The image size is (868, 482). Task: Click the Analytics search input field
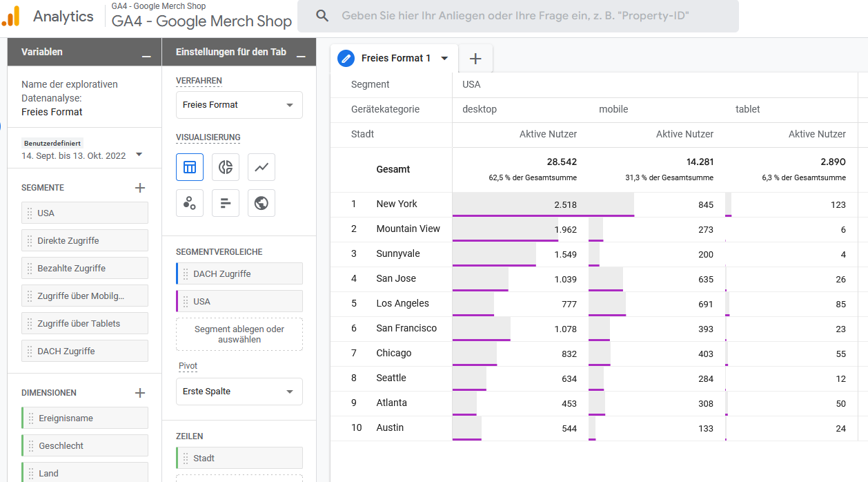point(531,15)
